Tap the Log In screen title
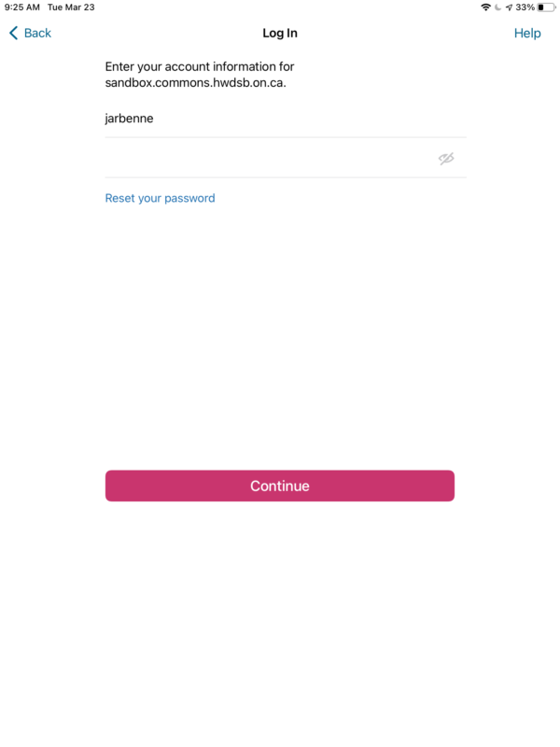This screenshot has height=747, width=560. [280, 34]
